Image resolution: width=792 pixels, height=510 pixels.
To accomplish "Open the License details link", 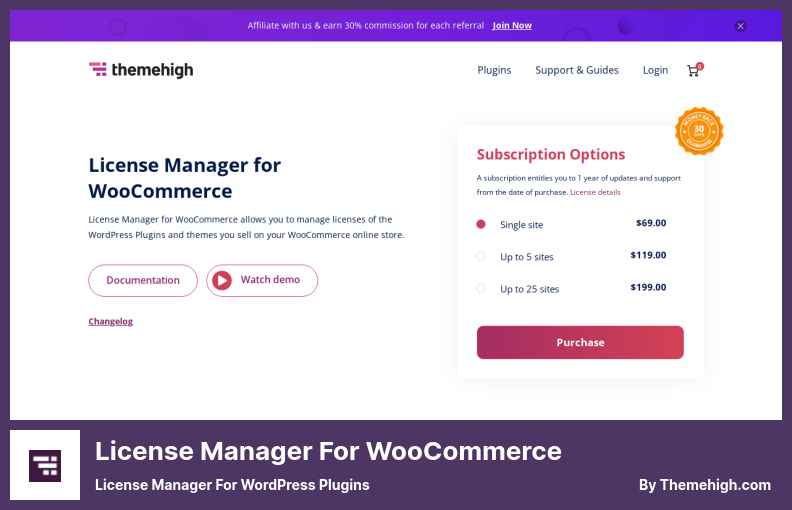I will [x=595, y=192].
